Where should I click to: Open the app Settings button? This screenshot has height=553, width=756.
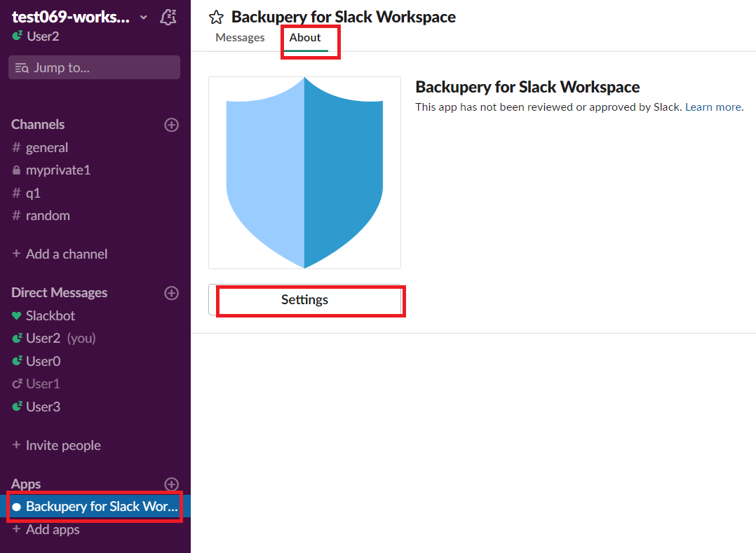tap(304, 300)
